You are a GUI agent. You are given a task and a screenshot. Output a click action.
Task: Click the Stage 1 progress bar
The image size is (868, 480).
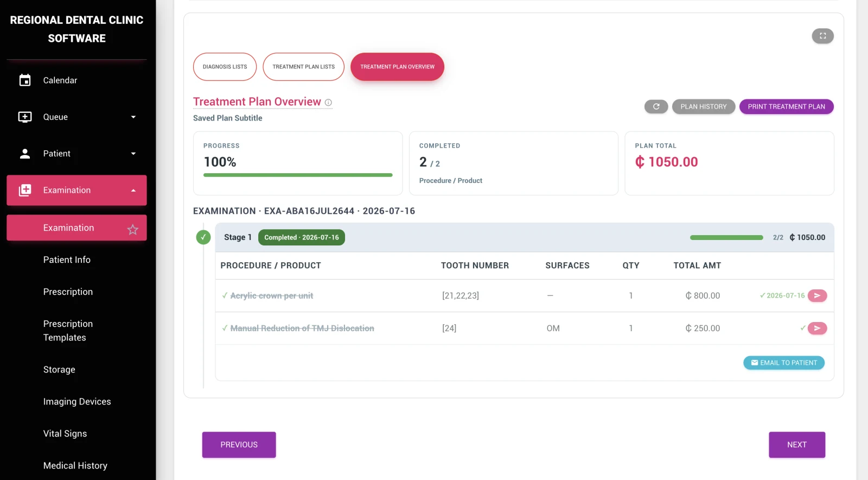[x=726, y=237]
